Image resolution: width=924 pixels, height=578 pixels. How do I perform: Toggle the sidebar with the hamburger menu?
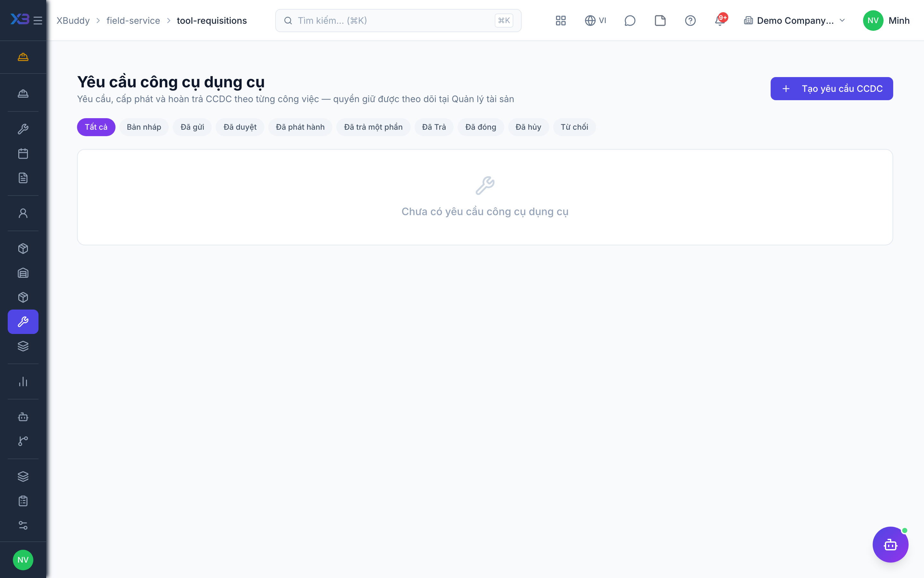(x=38, y=20)
